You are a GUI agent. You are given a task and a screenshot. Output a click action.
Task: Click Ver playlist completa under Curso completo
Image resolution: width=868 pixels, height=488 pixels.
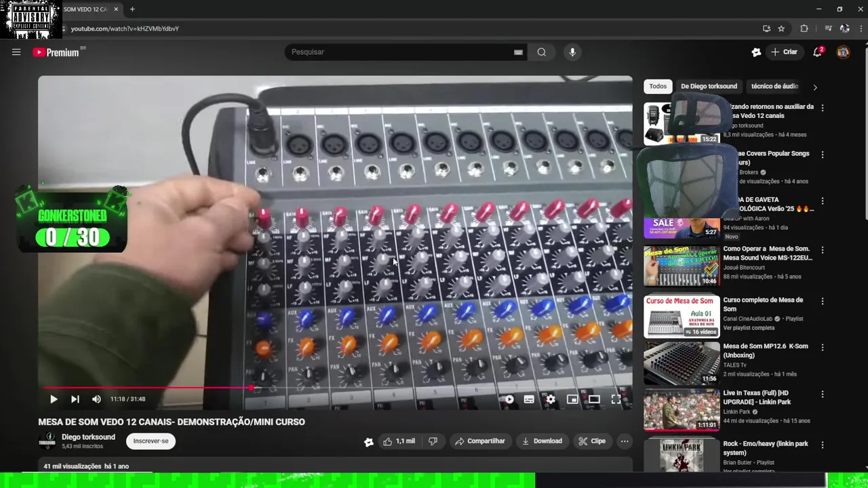pos(753,328)
